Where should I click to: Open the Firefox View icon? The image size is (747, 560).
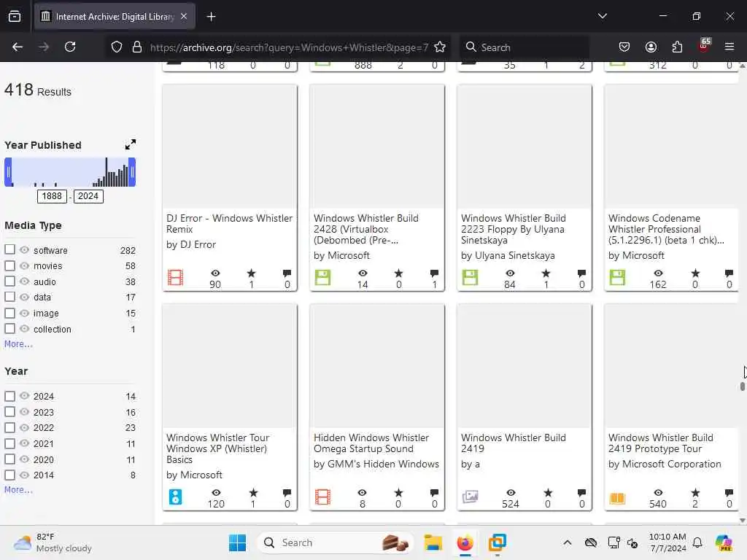click(15, 17)
